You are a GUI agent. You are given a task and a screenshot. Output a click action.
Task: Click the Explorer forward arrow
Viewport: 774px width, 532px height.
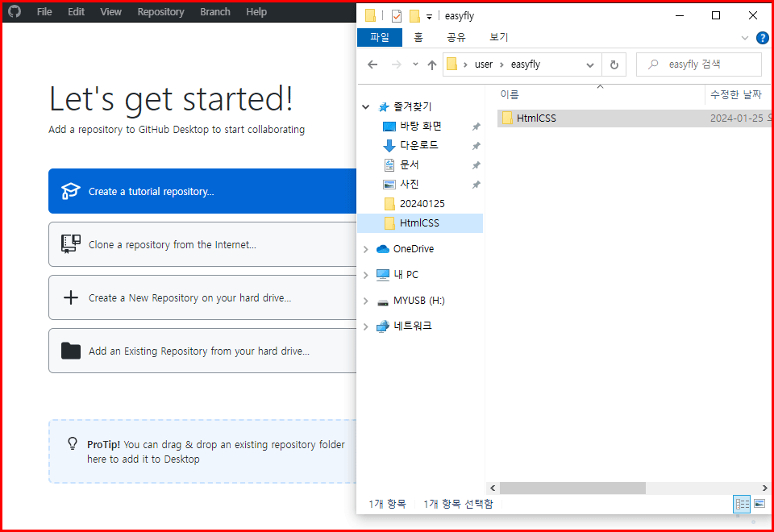pyautogui.click(x=396, y=64)
